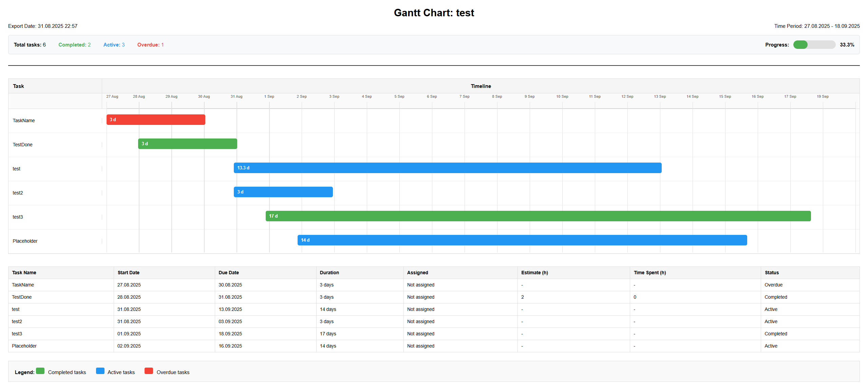Select the test2 3 d blue bar

click(x=283, y=192)
